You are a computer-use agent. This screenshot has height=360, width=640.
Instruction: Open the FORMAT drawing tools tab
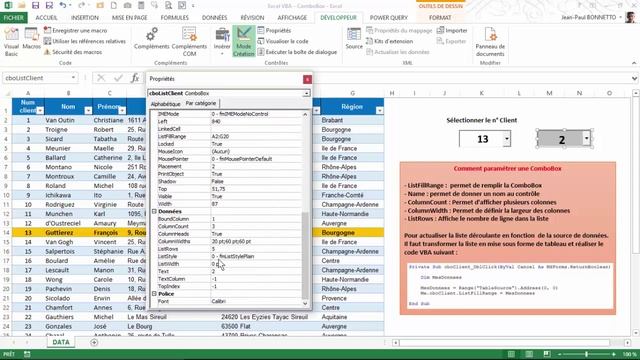click(x=440, y=18)
